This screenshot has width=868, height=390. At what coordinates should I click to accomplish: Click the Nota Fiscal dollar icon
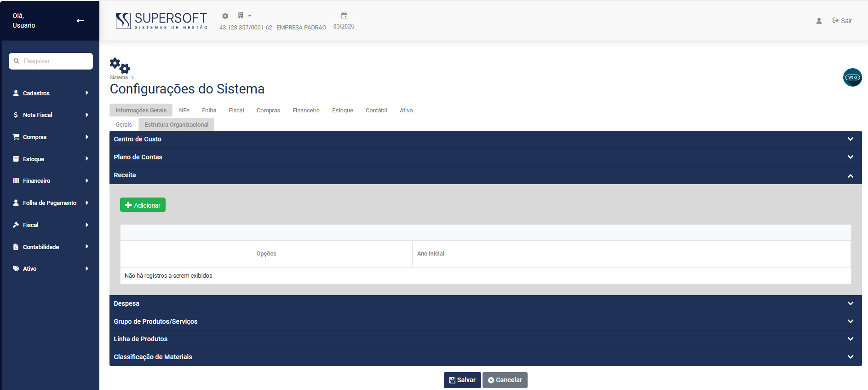tap(16, 115)
